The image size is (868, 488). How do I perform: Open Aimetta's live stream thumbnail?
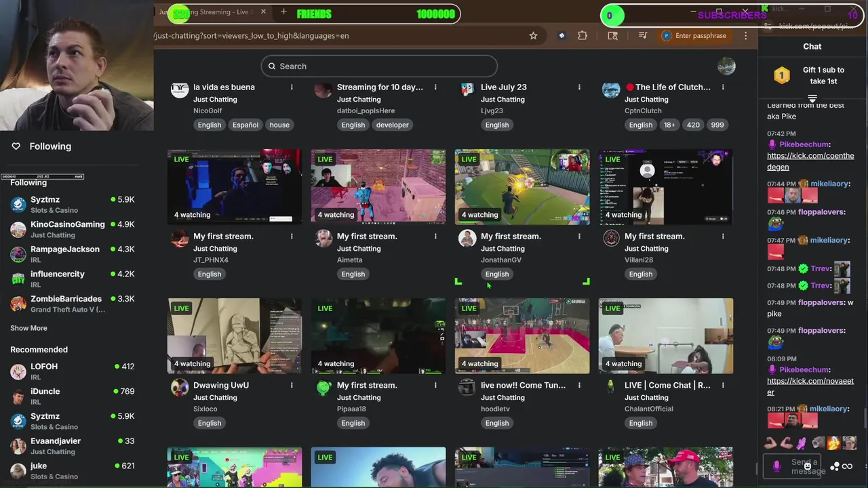378,186
